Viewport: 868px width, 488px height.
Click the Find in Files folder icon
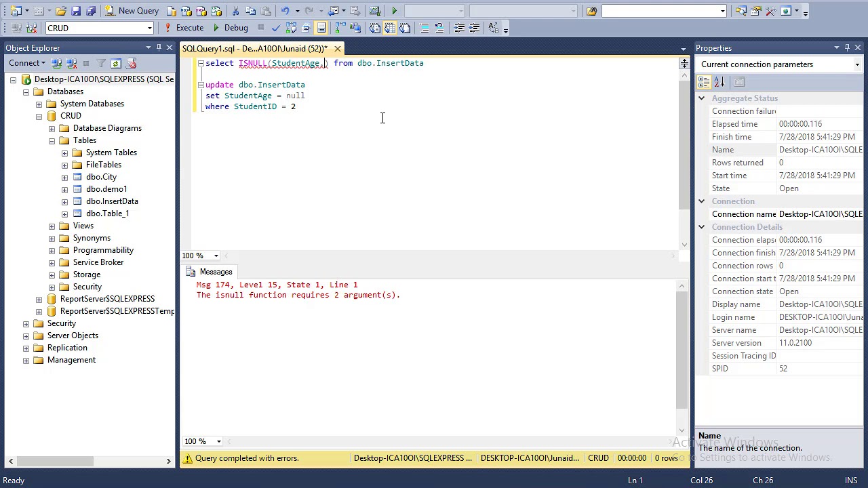coord(591,11)
